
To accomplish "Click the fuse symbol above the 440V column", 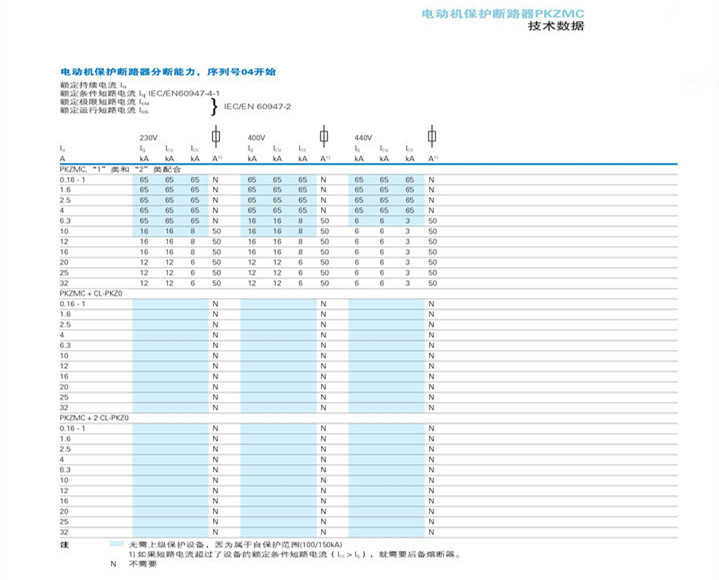I will 431,136.
